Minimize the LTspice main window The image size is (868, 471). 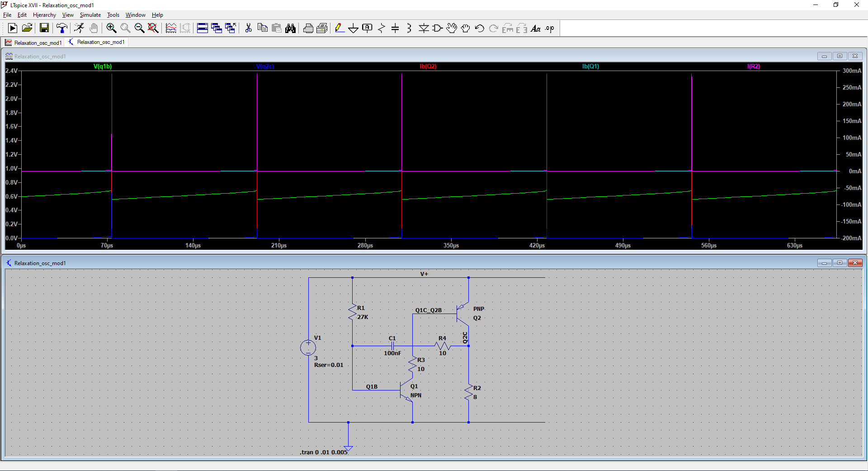click(816, 5)
